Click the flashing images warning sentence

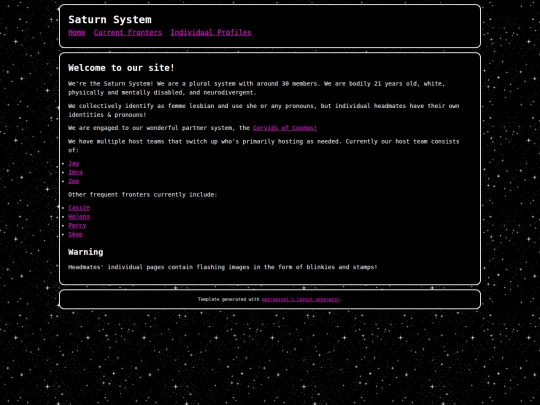[x=223, y=267]
